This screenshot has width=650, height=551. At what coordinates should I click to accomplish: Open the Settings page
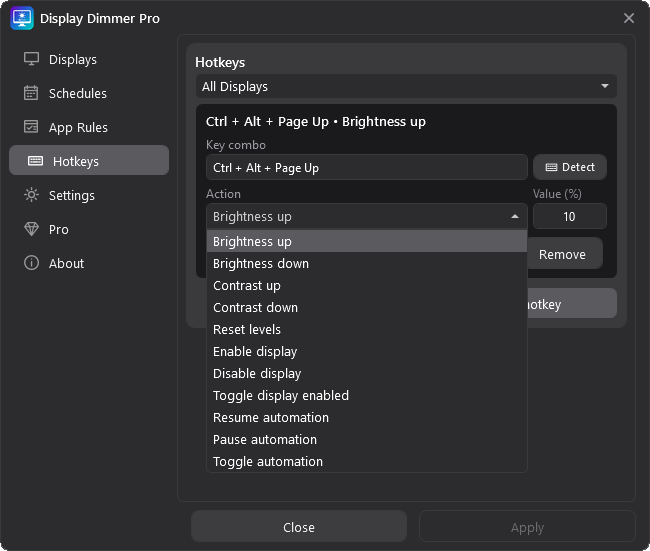click(x=89, y=195)
